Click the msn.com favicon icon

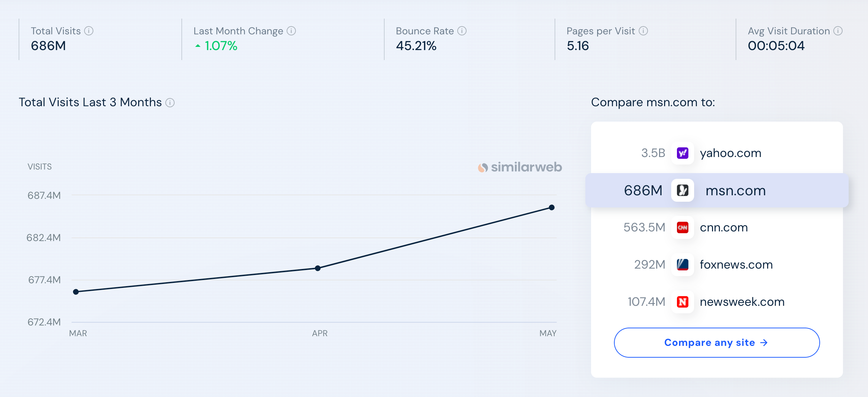682,190
